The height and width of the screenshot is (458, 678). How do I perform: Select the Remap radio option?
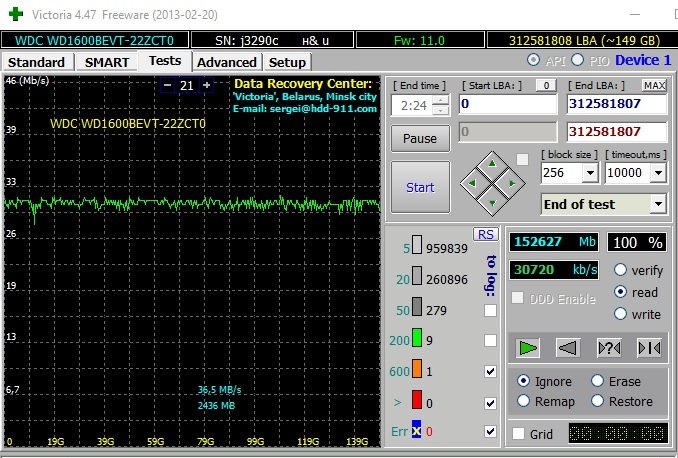523,401
